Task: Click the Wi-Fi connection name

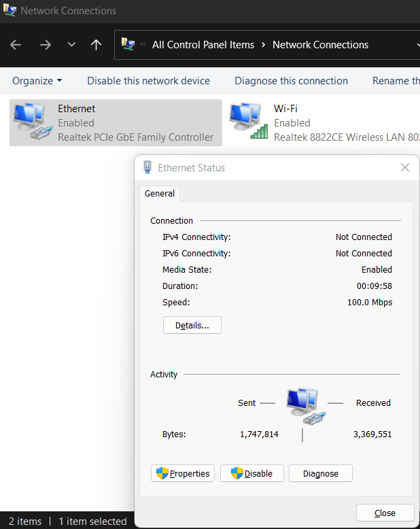Action: click(285, 109)
